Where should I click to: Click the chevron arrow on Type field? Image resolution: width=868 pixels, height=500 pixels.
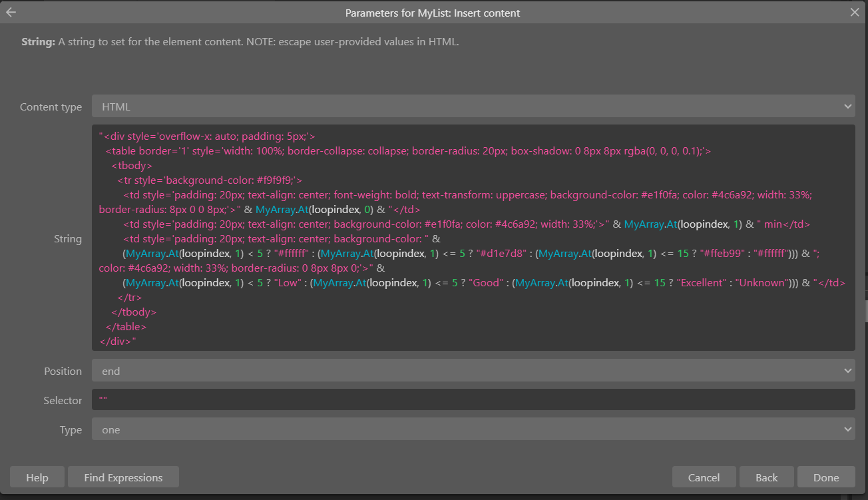point(847,429)
